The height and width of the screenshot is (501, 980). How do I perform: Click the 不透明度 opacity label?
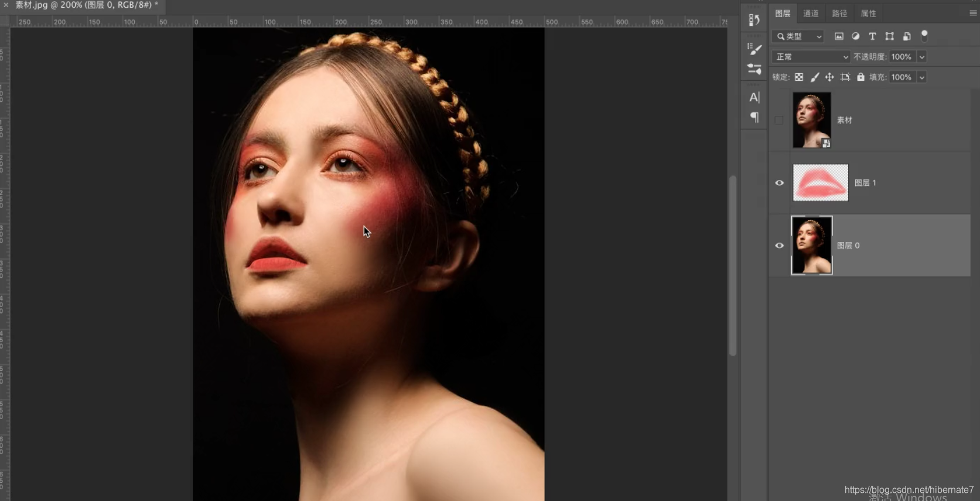tap(869, 57)
